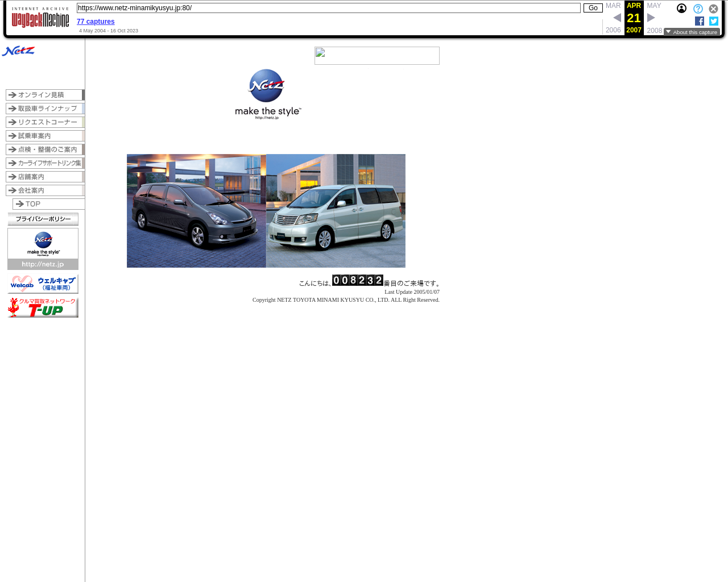Click the Netz logo in sidebar top
Screen dimensions: 728x582
[x=18, y=51]
